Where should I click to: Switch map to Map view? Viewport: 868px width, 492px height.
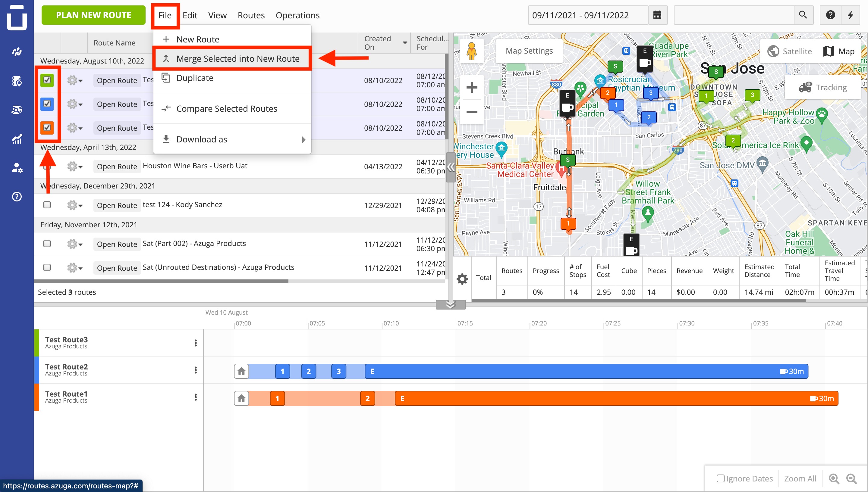[838, 51]
